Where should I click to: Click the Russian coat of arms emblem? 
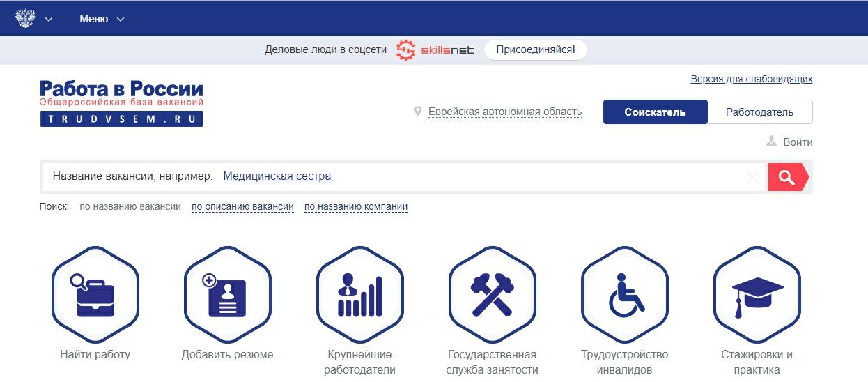pos(26,19)
